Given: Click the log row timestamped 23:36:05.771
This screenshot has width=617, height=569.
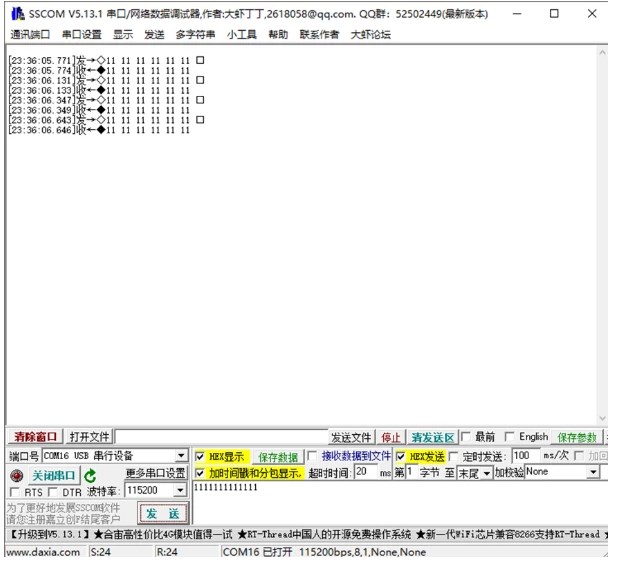Looking at the screenshot, I should click(106, 60).
